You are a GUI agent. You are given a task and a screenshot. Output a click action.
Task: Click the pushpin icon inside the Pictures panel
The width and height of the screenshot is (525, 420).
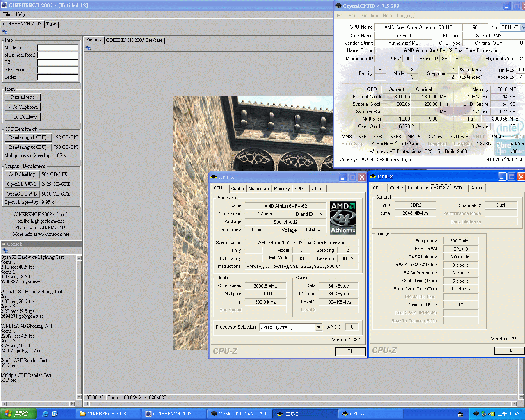tap(88, 48)
